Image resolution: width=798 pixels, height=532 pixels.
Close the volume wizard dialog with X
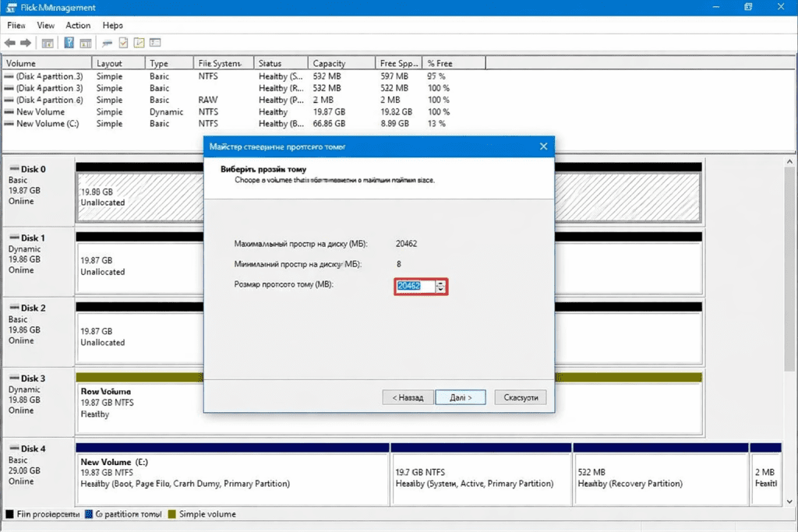(x=543, y=146)
